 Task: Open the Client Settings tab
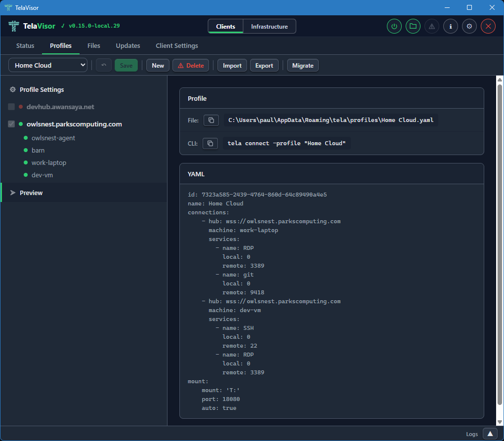[x=177, y=45]
